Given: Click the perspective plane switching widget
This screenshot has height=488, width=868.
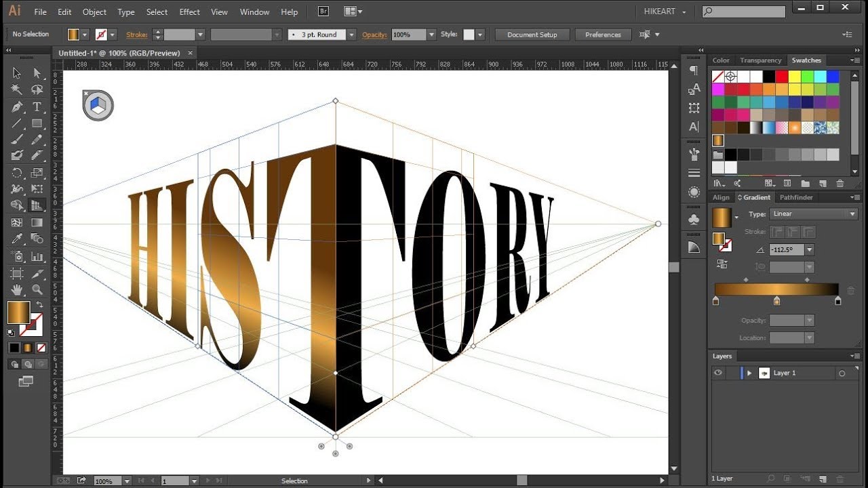Looking at the screenshot, I should coord(98,105).
